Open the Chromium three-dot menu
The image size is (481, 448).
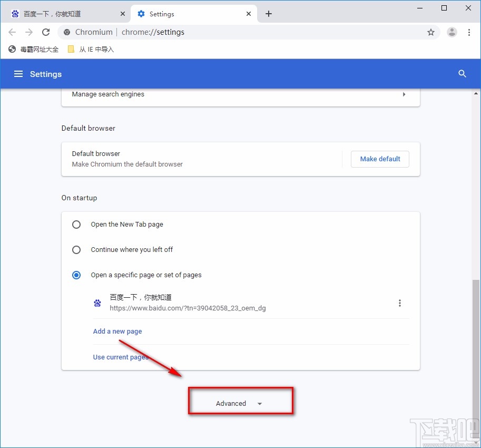pos(469,32)
